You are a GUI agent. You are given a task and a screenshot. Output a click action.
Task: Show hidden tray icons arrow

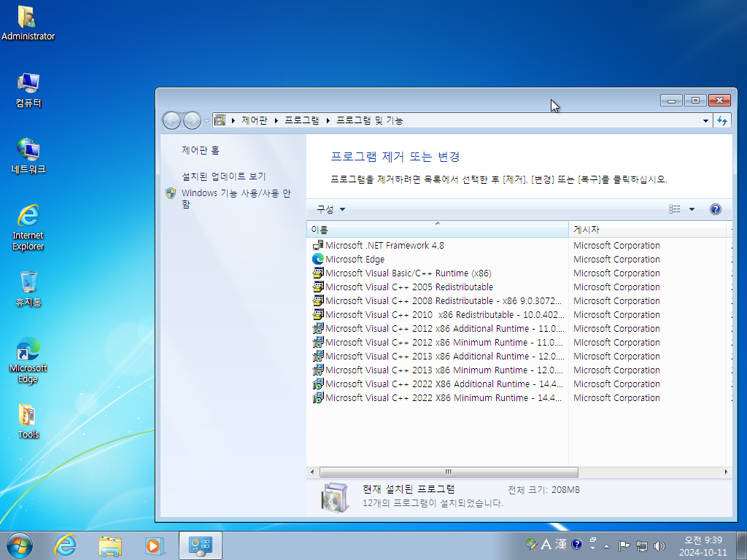tap(606, 546)
